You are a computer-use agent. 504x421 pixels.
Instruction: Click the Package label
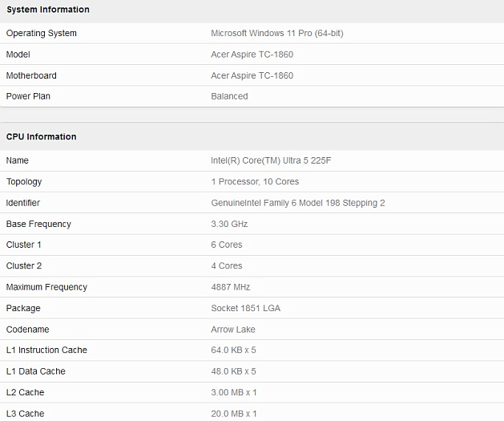[x=23, y=308]
